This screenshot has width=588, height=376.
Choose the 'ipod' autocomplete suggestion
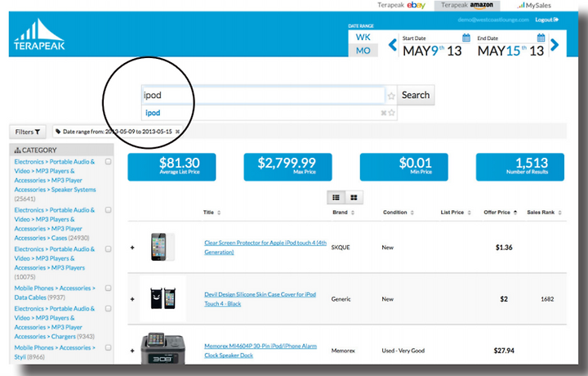tap(153, 113)
